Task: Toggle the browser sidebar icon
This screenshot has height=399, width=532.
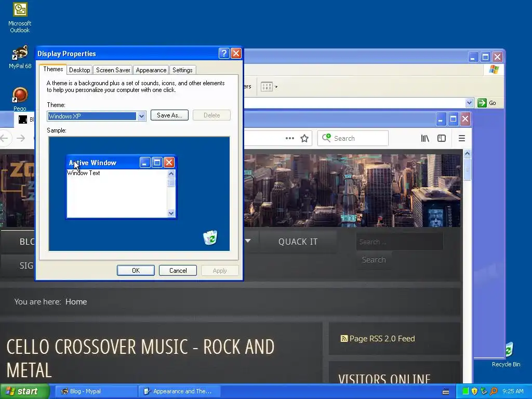Action: click(442, 138)
